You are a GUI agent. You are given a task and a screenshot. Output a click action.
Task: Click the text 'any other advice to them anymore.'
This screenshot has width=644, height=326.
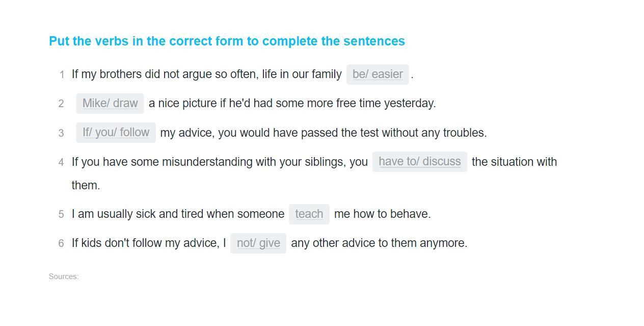(379, 243)
